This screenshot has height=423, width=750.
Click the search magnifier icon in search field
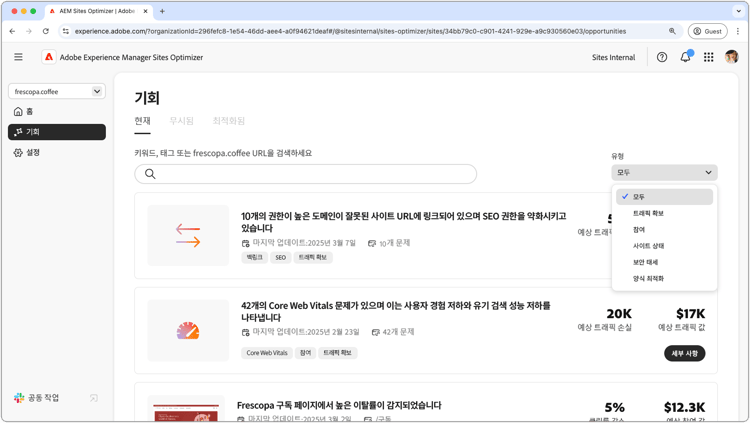tap(150, 174)
